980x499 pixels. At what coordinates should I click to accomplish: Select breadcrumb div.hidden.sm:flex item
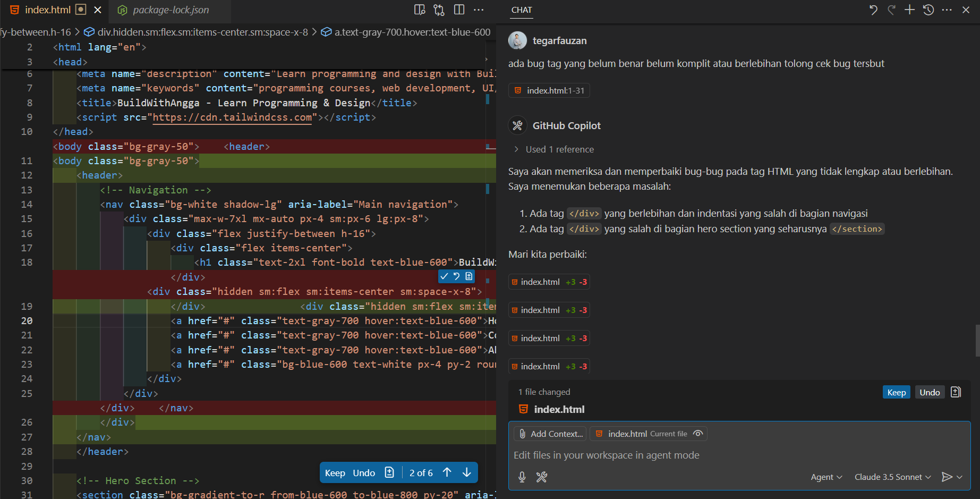coord(196,32)
